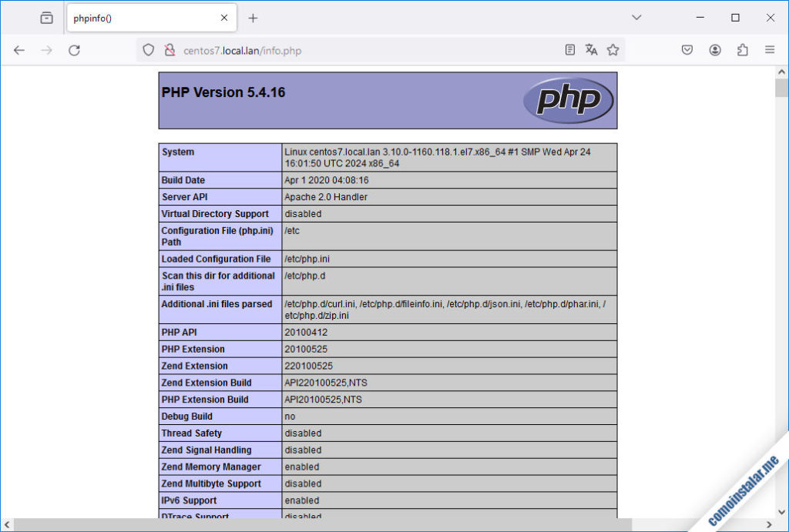Click Additional .ini files parsed label
Screen dimensions: 789x532
coord(217,303)
